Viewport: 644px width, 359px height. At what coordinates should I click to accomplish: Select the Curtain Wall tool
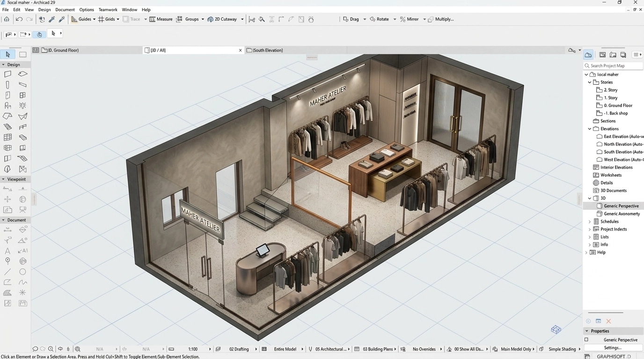pos(7,137)
